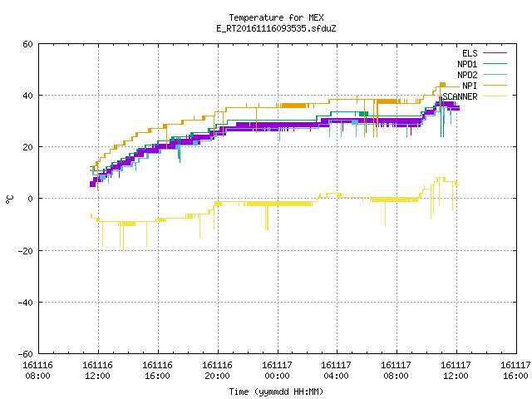The width and height of the screenshot is (532, 399).
Task: Click the x-axis tick 161117 12:00
Action: 456,371
